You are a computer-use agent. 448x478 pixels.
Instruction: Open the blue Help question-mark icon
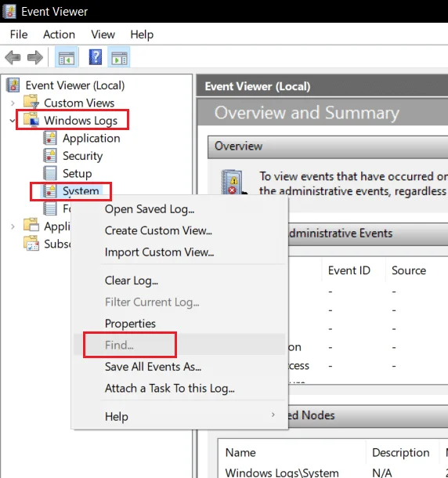click(96, 57)
